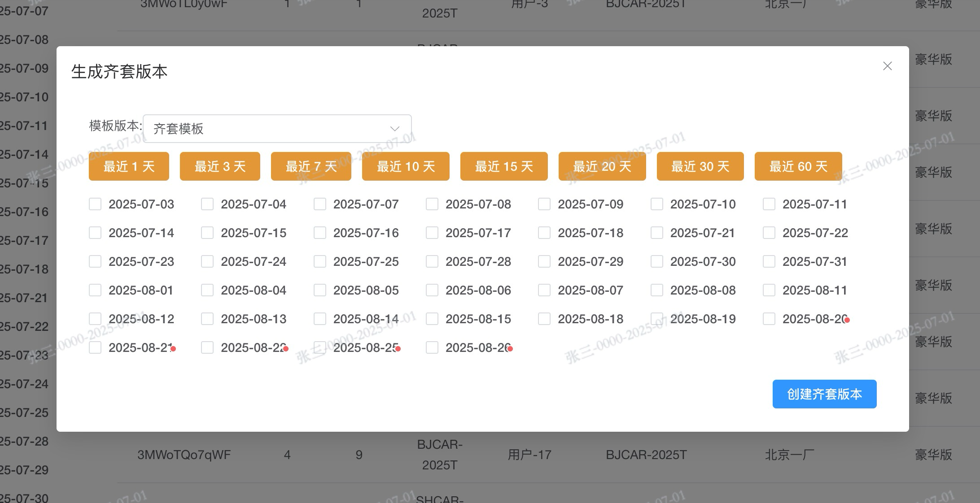980x503 pixels.
Task: Check the 2025-08-13 checkbox
Action: point(207,319)
